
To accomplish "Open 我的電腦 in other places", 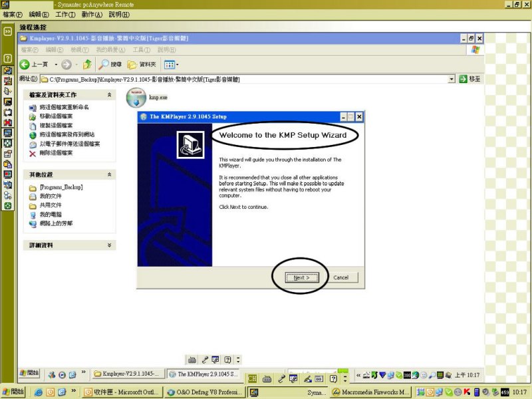I will [51, 214].
